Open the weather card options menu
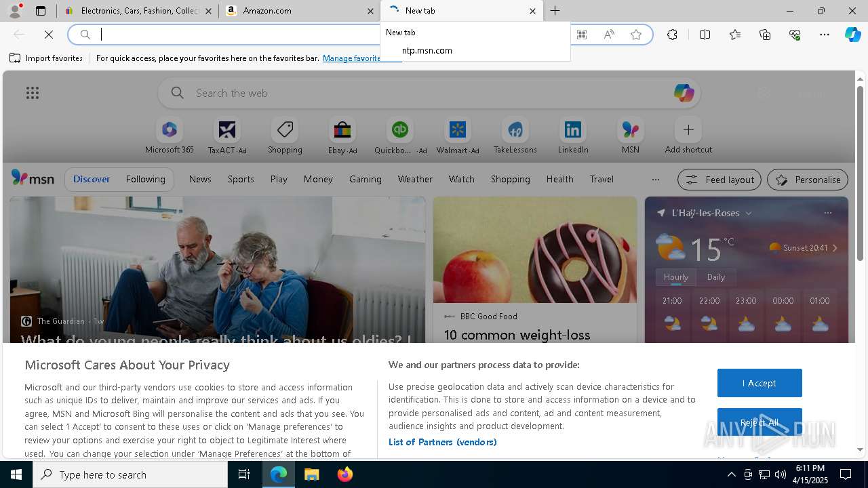Viewport: 868px width, 488px height. point(827,213)
